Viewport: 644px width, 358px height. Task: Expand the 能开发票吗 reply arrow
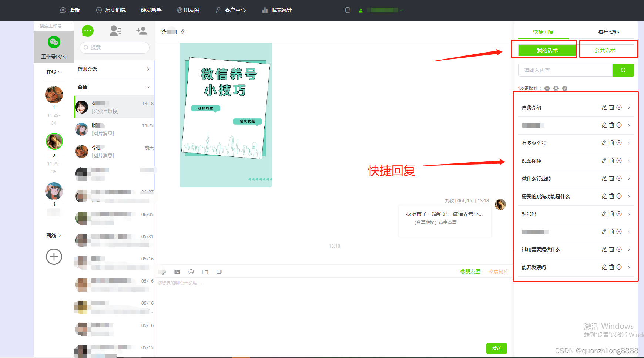pos(628,267)
